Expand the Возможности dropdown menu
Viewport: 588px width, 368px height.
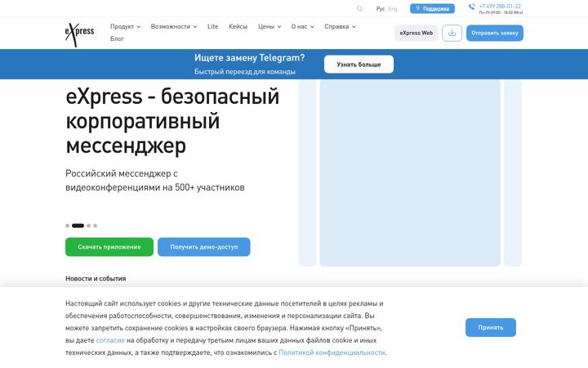174,27
